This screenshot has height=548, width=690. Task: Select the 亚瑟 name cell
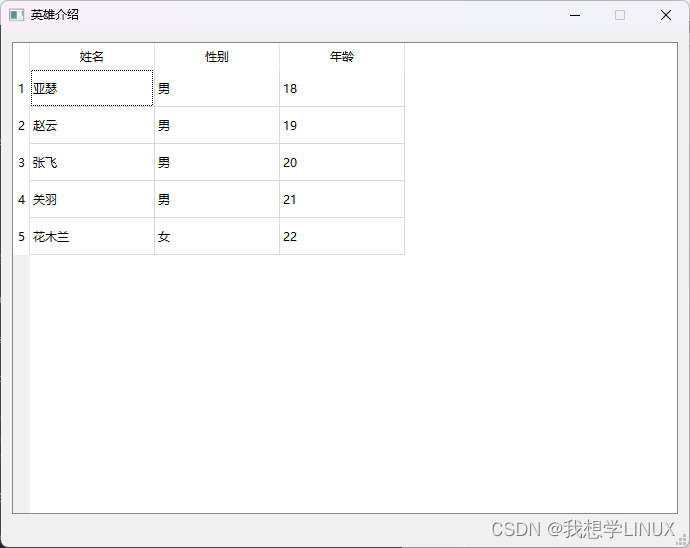pyautogui.click(x=92, y=88)
